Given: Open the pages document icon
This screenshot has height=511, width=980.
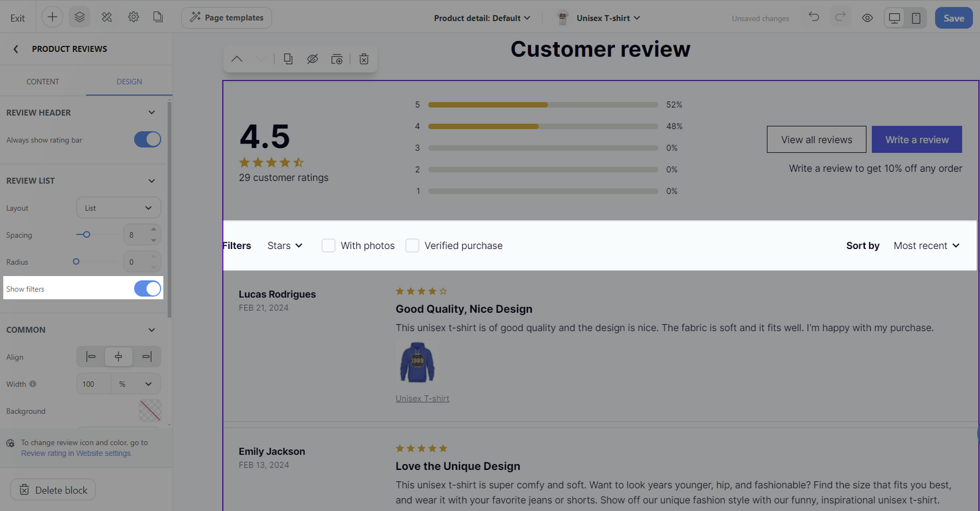Looking at the screenshot, I should [158, 17].
